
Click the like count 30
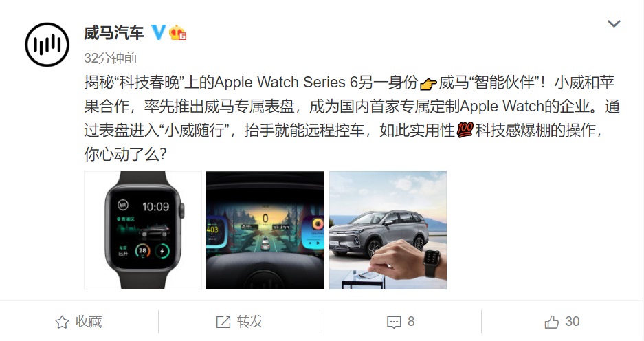coord(572,321)
